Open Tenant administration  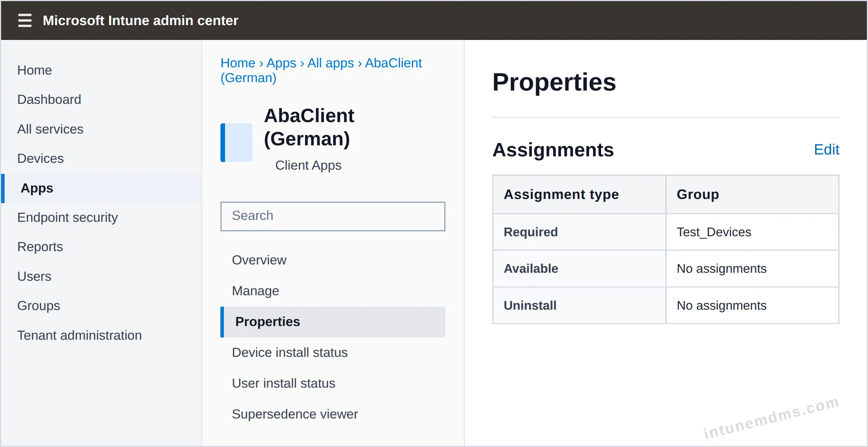[x=80, y=335]
